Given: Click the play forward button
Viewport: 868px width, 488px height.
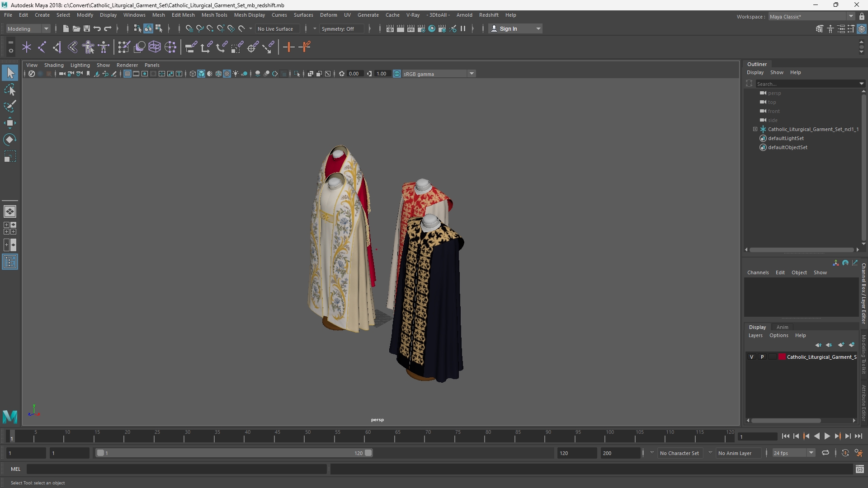Looking at the screenshot, I should tap(827, 436).
